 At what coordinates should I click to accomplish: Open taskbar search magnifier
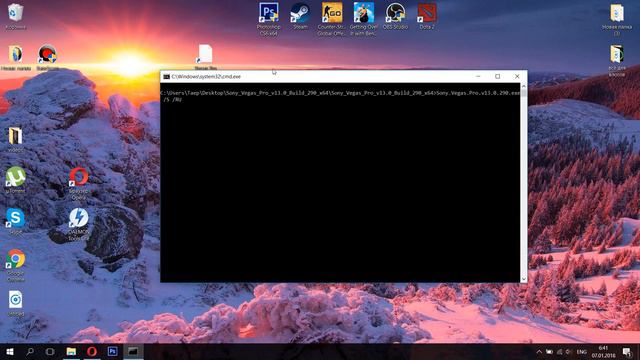coord(30,351)
